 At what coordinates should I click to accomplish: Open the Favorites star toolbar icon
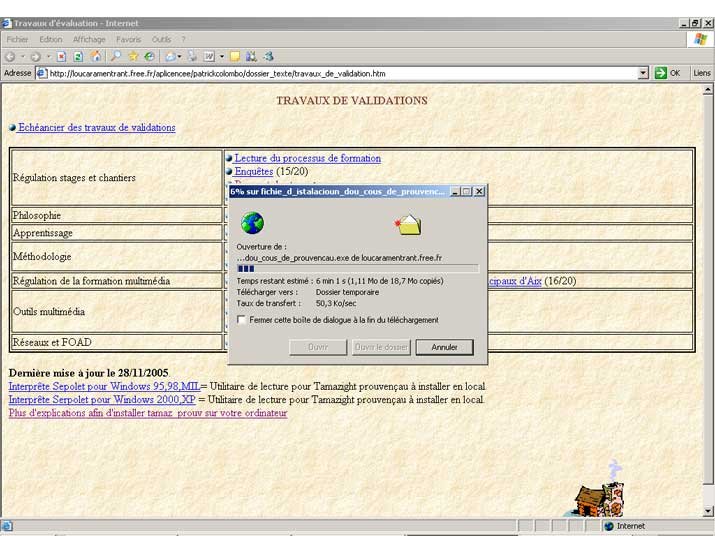[x=133, y=56]
